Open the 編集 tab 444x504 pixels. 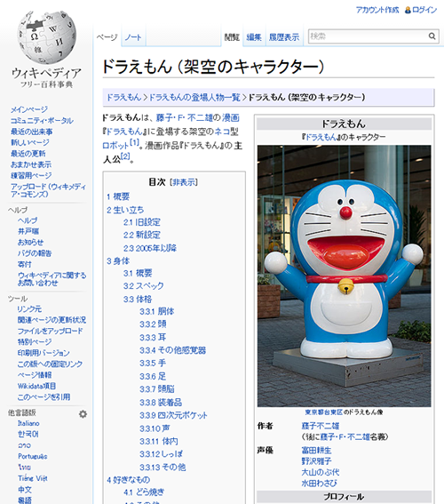coord(254,37)
